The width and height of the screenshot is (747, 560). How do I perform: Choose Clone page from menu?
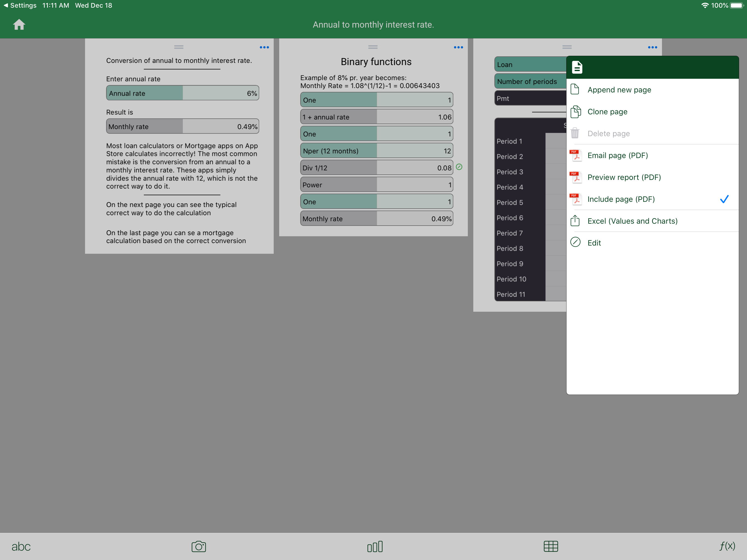(607, 112)
